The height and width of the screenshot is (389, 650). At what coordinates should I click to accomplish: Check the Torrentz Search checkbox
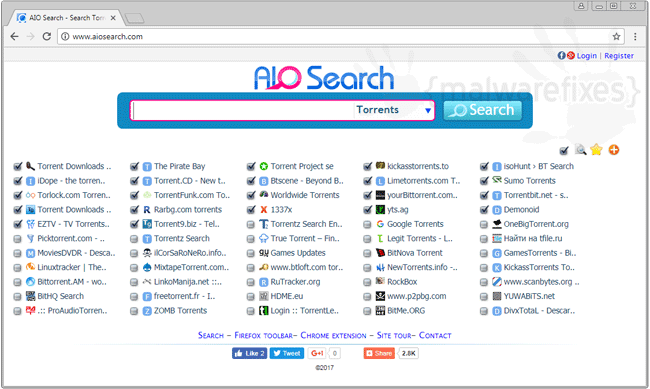pos(134,239)
